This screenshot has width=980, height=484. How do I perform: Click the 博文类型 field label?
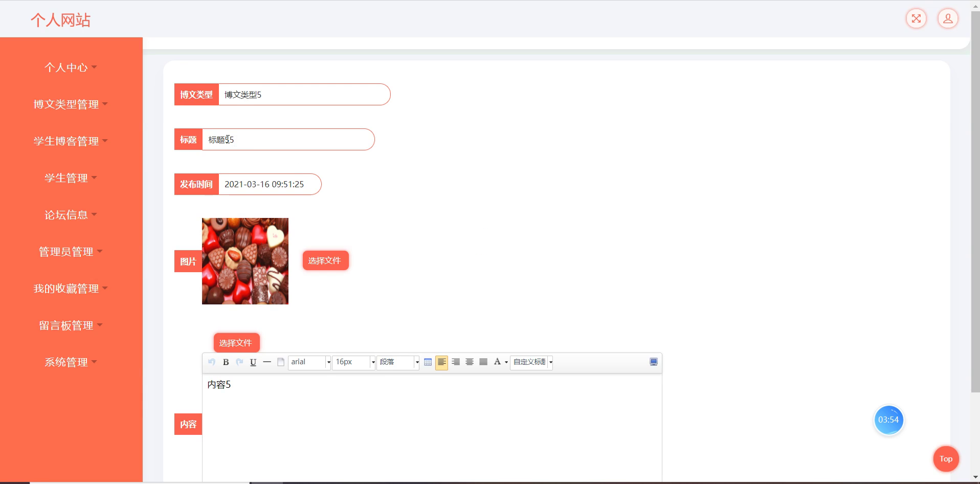pos(196,95)
